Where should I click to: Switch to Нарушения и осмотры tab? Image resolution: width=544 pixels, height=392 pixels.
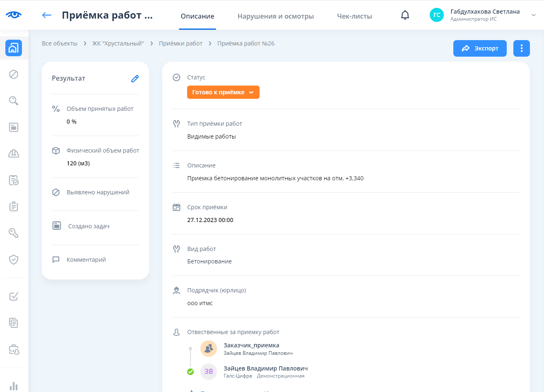point(275,17)
